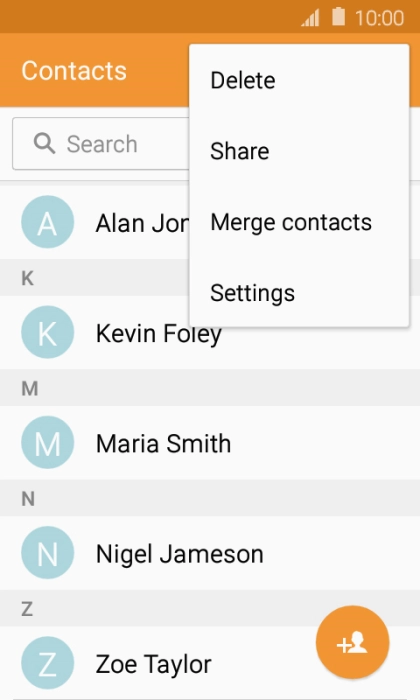Screen dimensions: 420x700
Task: Focus the Search contacts field
Action: pyautogui.click(x=101, y=144)
